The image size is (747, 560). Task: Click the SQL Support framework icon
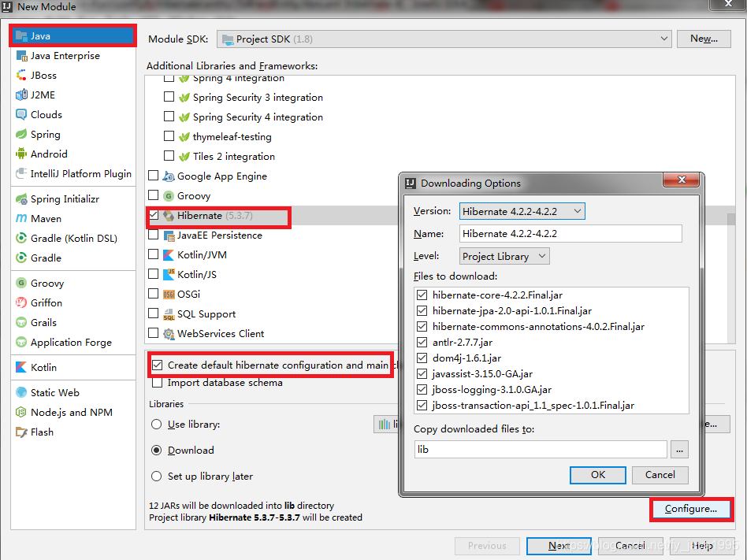coord(169,314)
